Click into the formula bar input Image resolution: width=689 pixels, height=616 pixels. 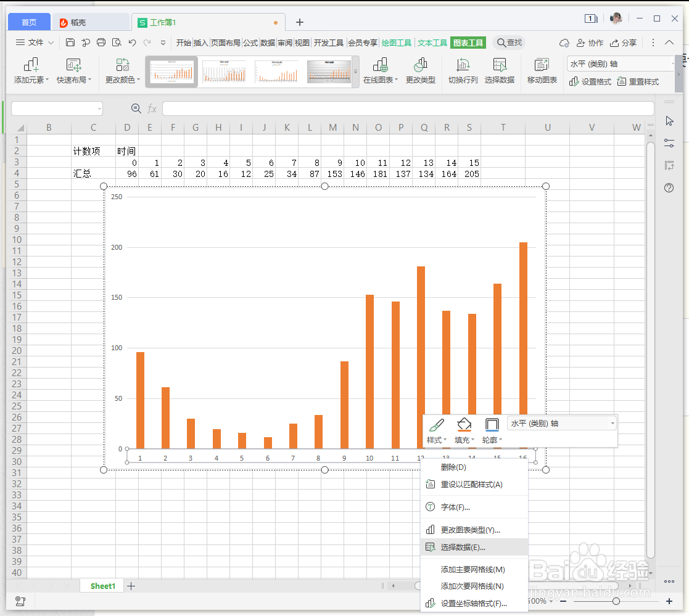tap(408, 109)
